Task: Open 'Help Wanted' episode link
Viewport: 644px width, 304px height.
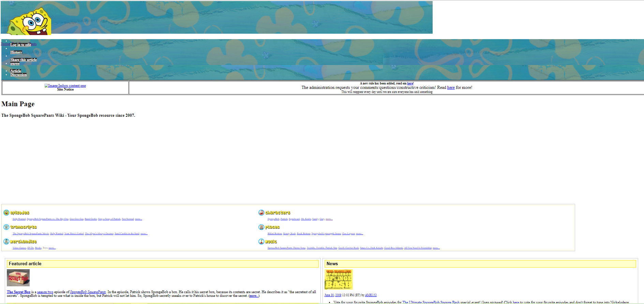Action: pyautogui.click(x=19, y=219)
